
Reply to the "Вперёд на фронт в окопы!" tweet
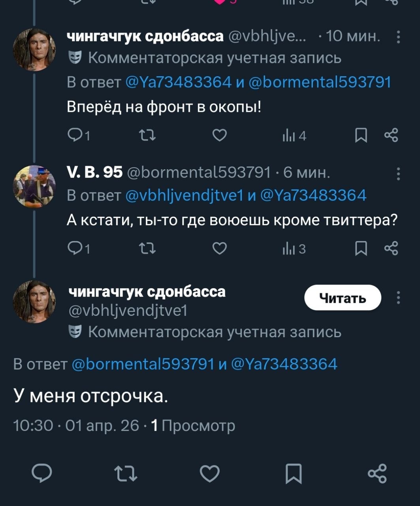coord(75,136)
